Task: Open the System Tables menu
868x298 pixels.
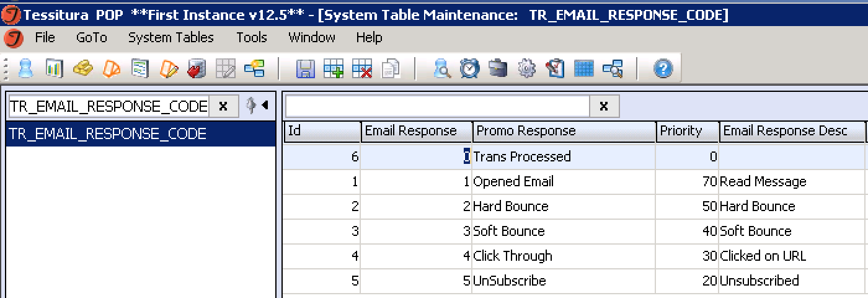Action: point(170,38)
